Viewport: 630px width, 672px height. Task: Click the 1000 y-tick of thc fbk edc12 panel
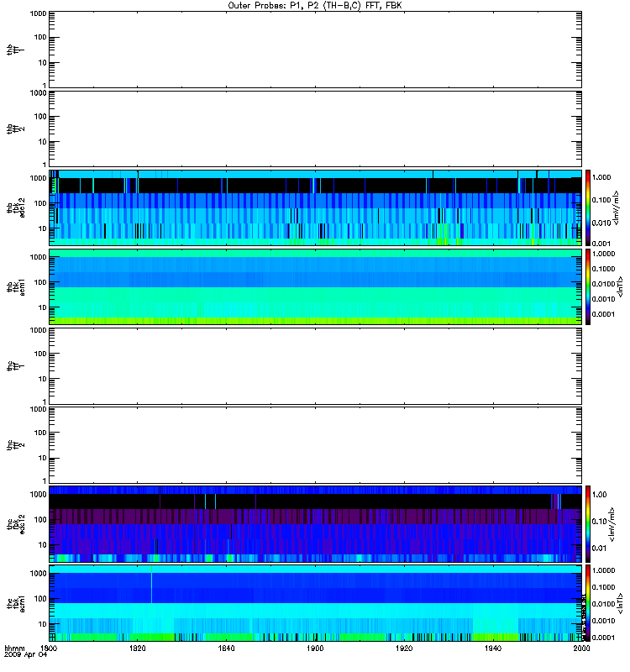click(x=38, y=494)
